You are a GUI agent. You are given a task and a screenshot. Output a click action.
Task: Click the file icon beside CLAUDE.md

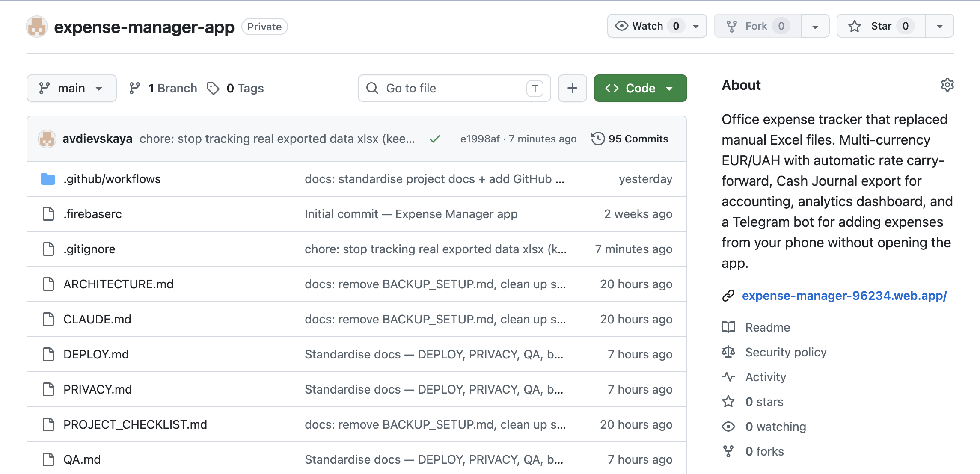coord(48,319)
